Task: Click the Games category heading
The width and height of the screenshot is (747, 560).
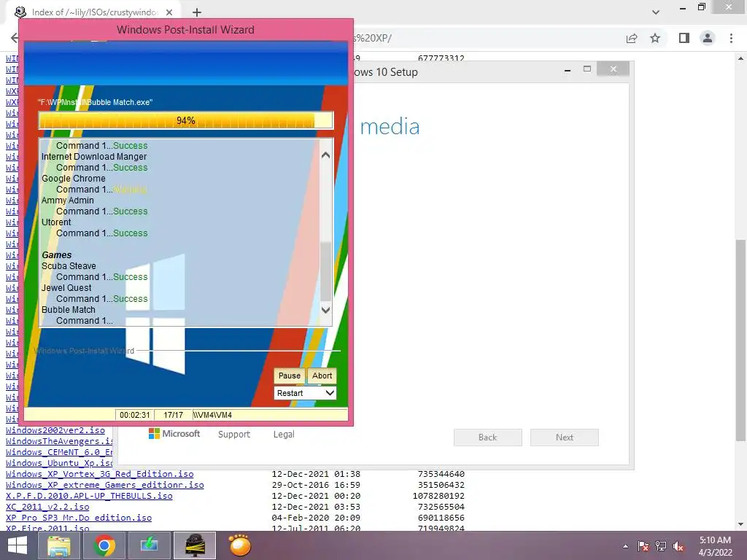Action: [56, 255]
